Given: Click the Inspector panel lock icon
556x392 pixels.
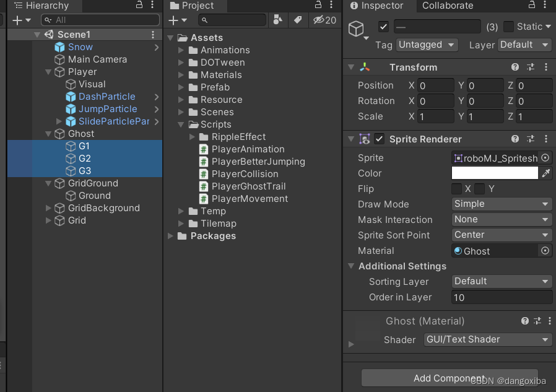Looking at the screenshot, I should point(531,5).
